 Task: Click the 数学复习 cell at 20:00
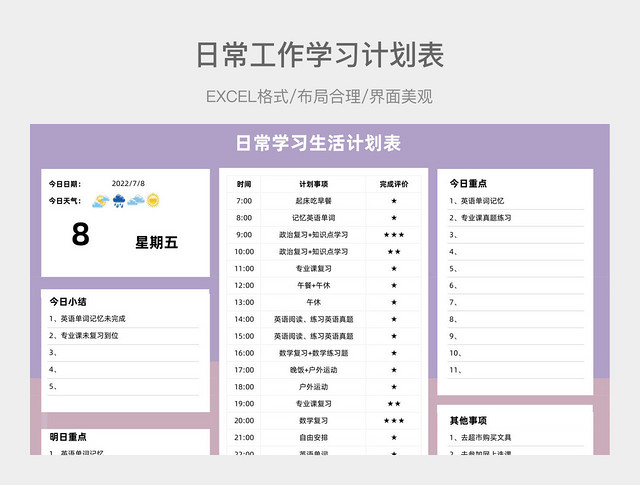pyautogui.click(x=313, y=420)
